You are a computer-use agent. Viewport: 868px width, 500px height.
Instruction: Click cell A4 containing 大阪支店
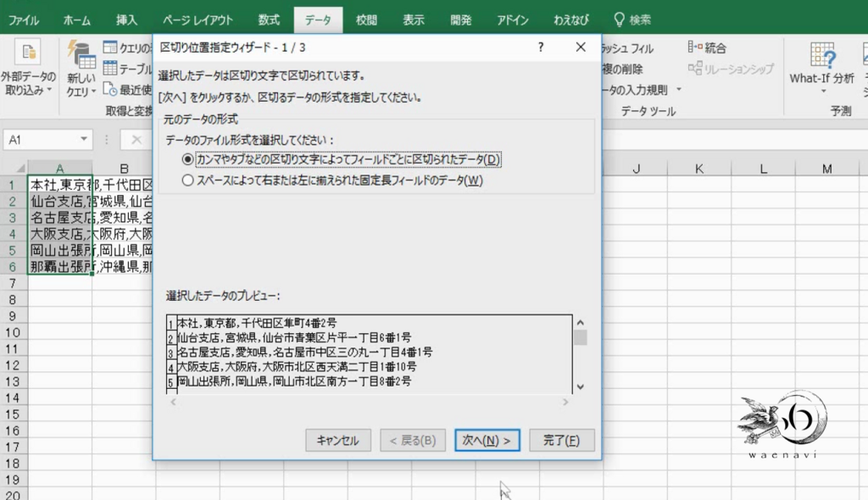(x=60, y=234)
